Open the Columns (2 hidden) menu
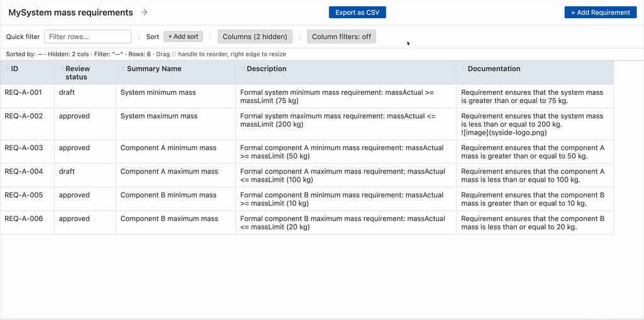The height and width of the screenshot is (320, 644). pyautogui.click(x=255, y=36)
